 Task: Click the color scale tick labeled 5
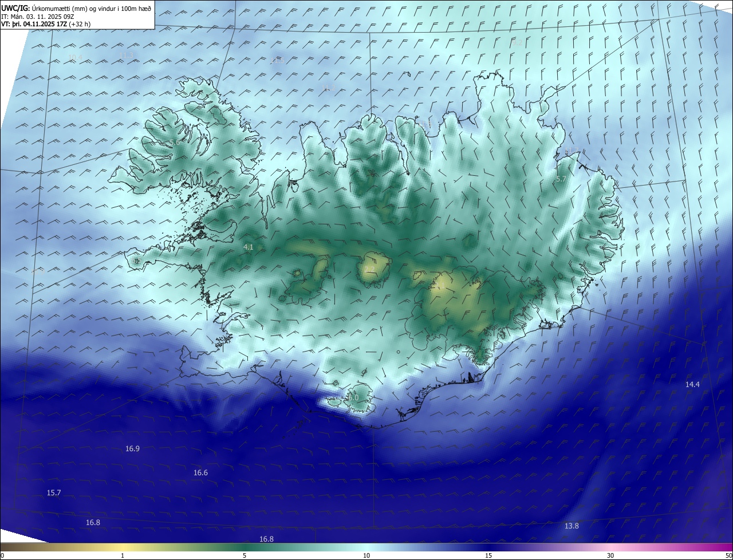tap(245, 555)
